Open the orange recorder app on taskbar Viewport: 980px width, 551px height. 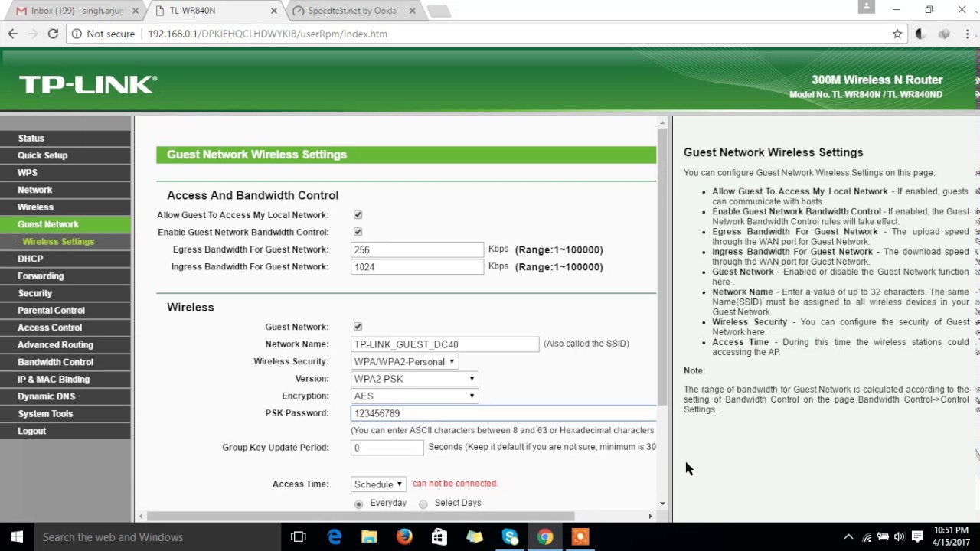(580, 537)
